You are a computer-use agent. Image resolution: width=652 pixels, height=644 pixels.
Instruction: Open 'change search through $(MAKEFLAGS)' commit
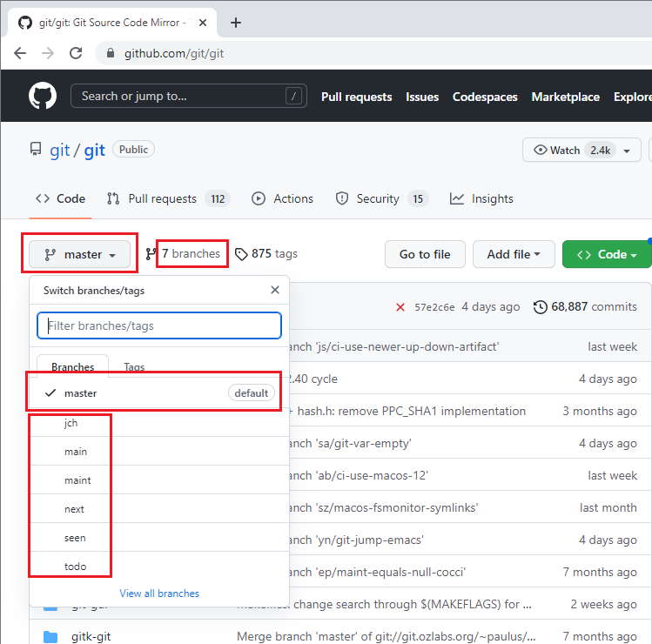412,604
